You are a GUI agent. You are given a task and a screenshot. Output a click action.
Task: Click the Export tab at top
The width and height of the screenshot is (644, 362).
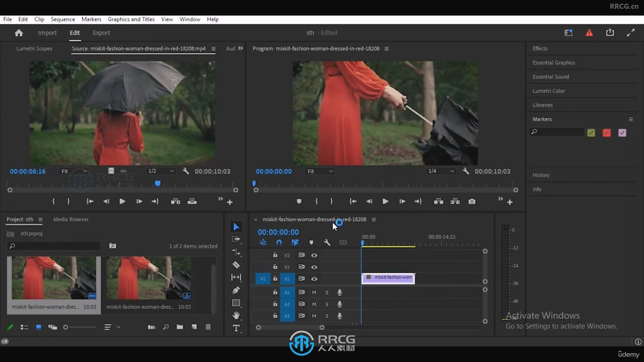click(x=101, y=32)
